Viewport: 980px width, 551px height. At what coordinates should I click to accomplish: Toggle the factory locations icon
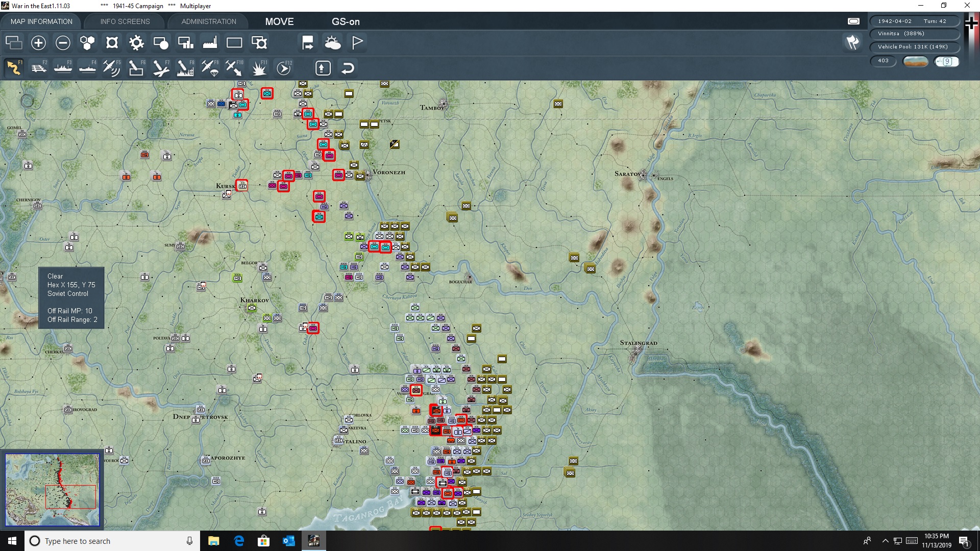[x=210, y=42]
